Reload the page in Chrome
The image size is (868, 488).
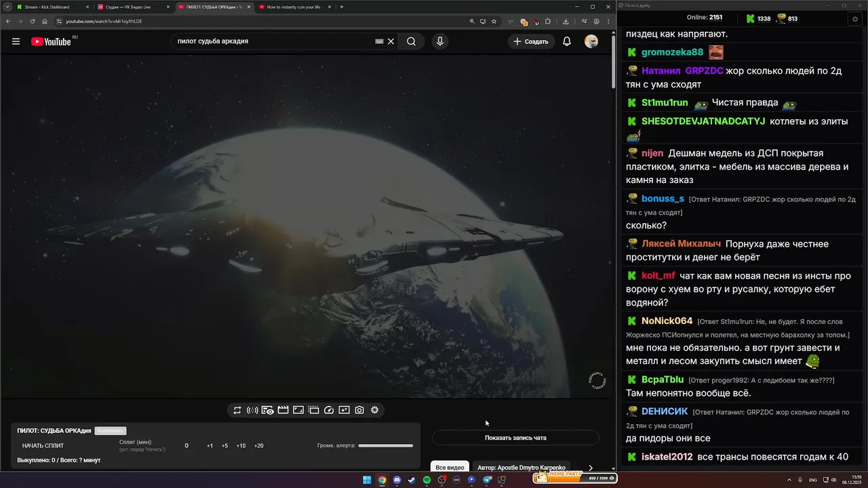pyautogui.click(x=33, y=21)
